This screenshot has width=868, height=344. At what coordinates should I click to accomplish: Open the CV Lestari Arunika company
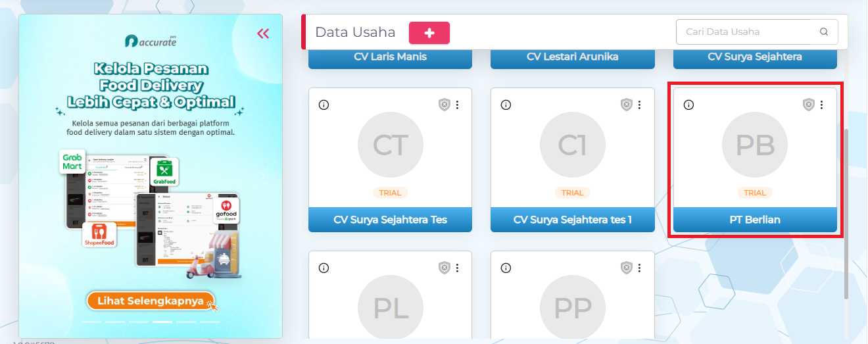[572, 57]
